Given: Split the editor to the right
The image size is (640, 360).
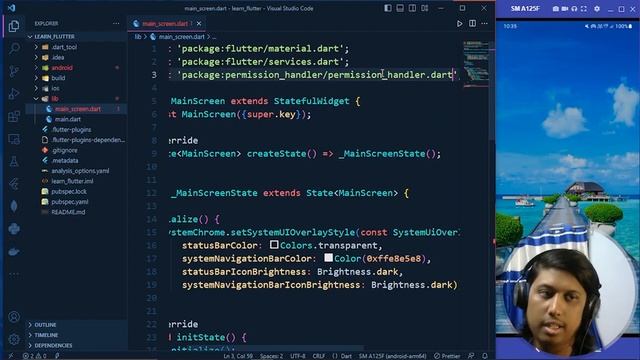Looking at the screenshot, I should (472, 24).
